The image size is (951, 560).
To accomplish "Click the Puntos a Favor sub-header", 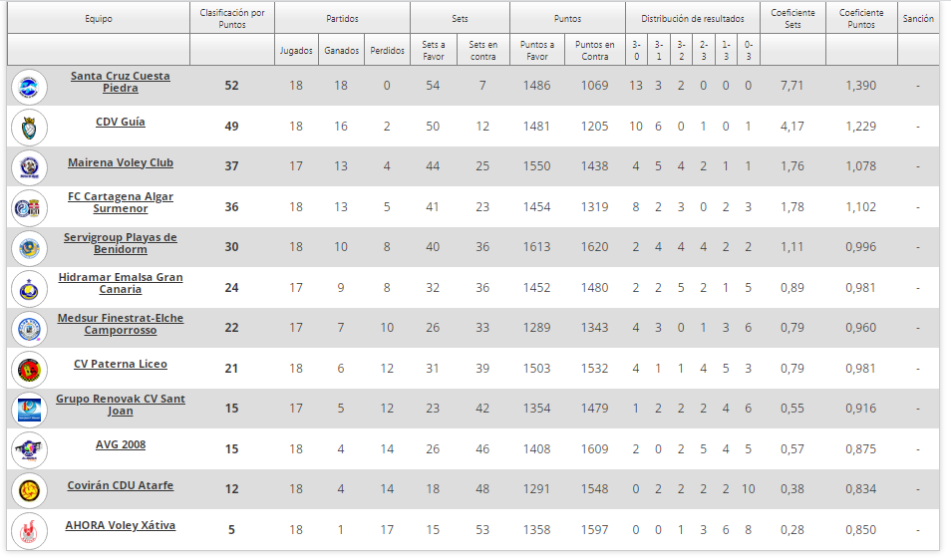I will [x=536, y=50].
